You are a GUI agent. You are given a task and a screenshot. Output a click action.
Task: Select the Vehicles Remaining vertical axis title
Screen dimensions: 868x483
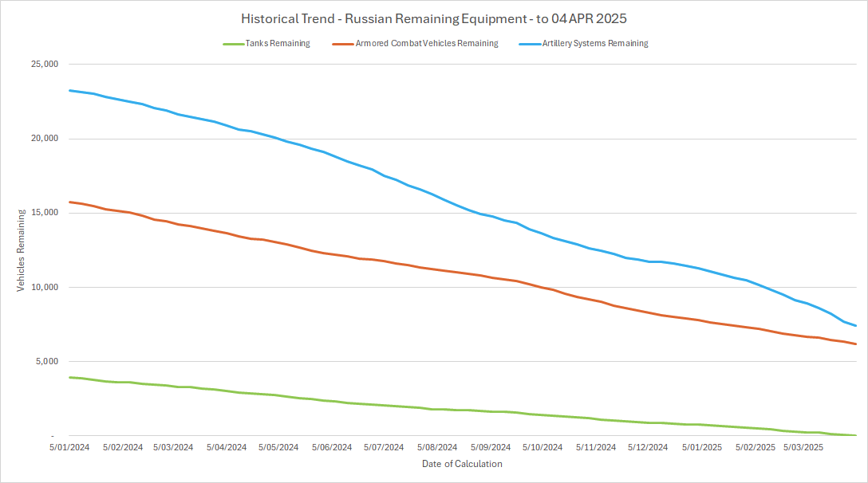pos(22,250)
